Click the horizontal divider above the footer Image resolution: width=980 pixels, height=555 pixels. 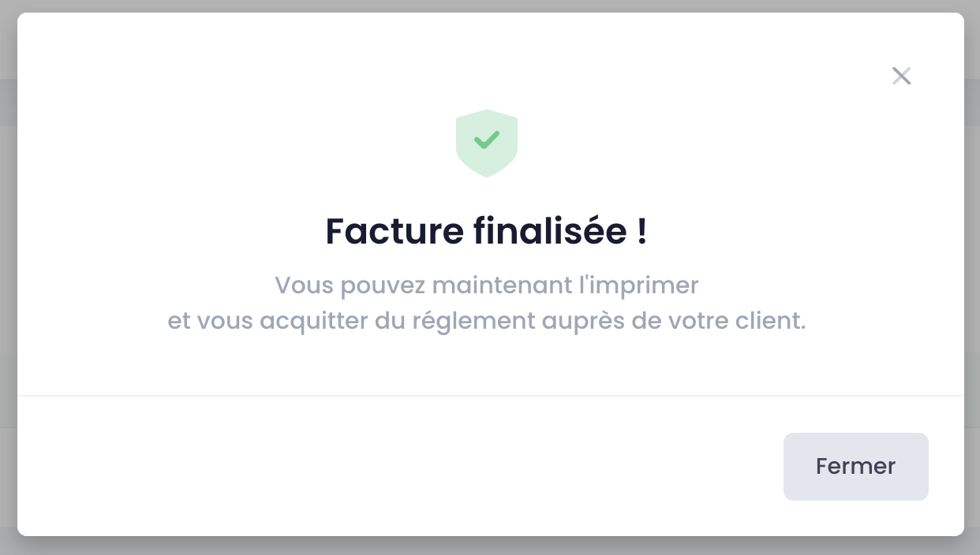click(x=490, y=395)
